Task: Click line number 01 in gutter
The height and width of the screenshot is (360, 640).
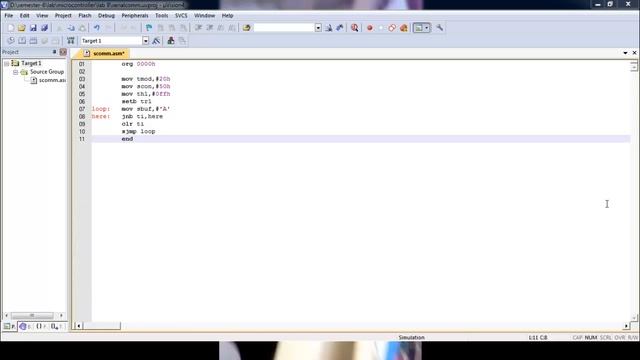Action: [82, 64]
